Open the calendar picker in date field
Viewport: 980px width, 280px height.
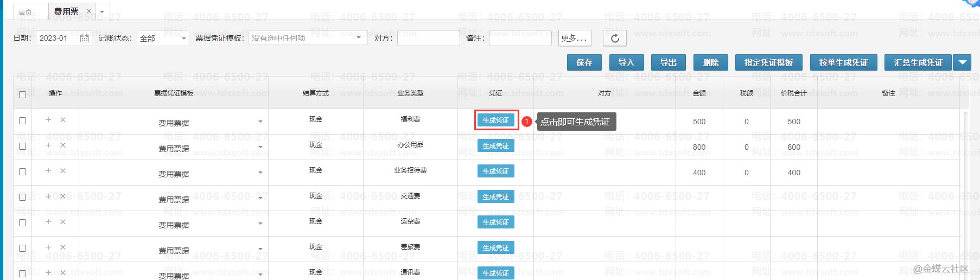pyautogui.click(x=85, y=38)
